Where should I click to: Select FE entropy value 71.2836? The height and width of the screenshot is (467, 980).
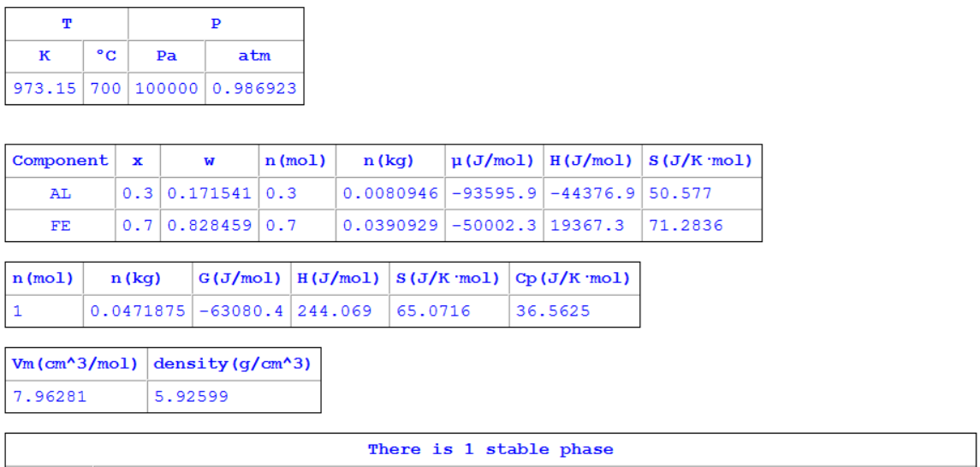pyautogui.click(x=686, y=226)
